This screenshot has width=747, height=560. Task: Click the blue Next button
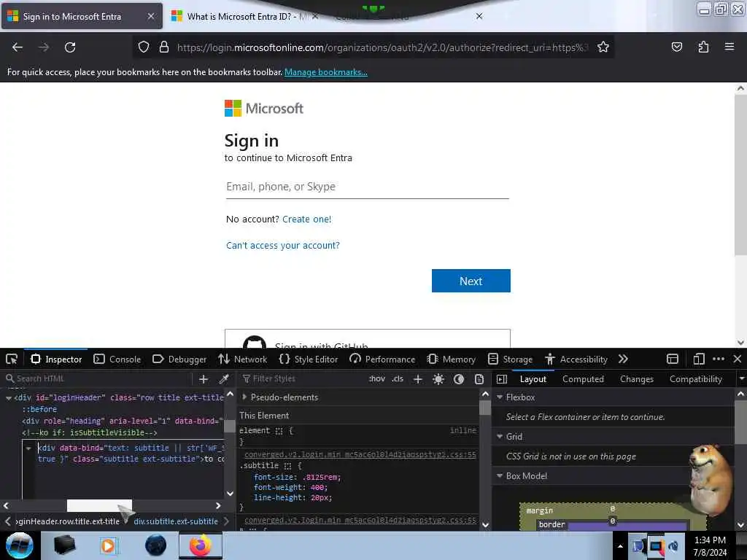(x=471, y=281)
